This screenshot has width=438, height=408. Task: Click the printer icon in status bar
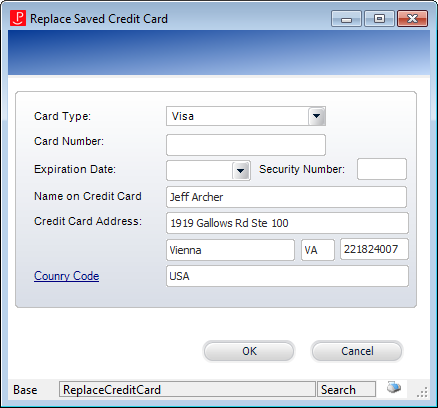click(394, 388)
